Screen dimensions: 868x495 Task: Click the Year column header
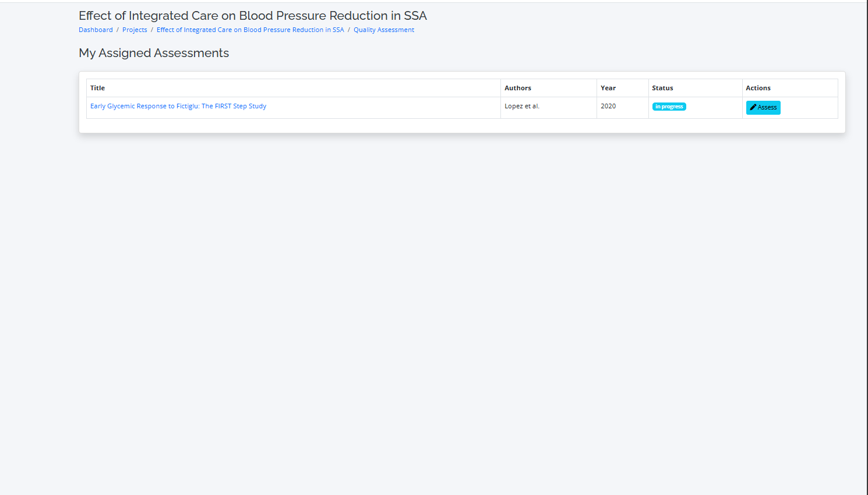[x=608, y=88]
